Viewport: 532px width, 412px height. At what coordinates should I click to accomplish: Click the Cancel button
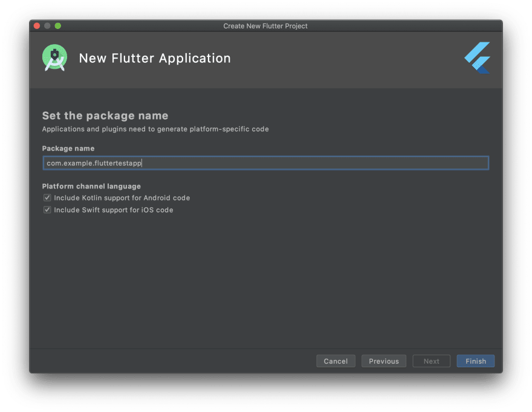pyautogui.click(x=336, y=361)
